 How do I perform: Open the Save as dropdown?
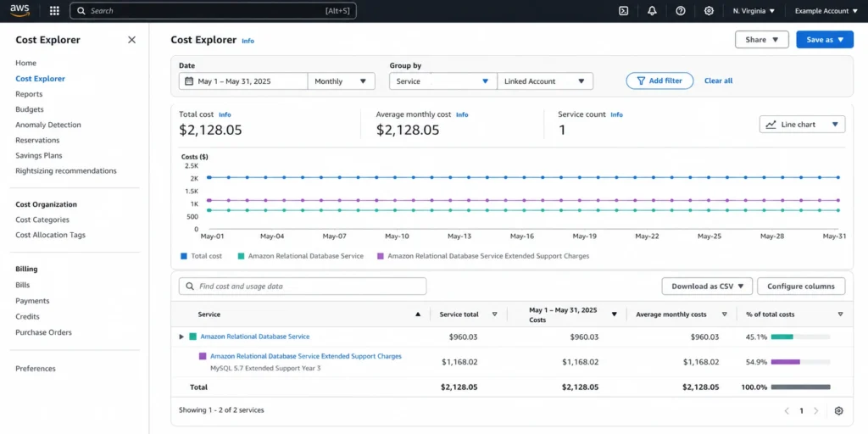(825, 40)
